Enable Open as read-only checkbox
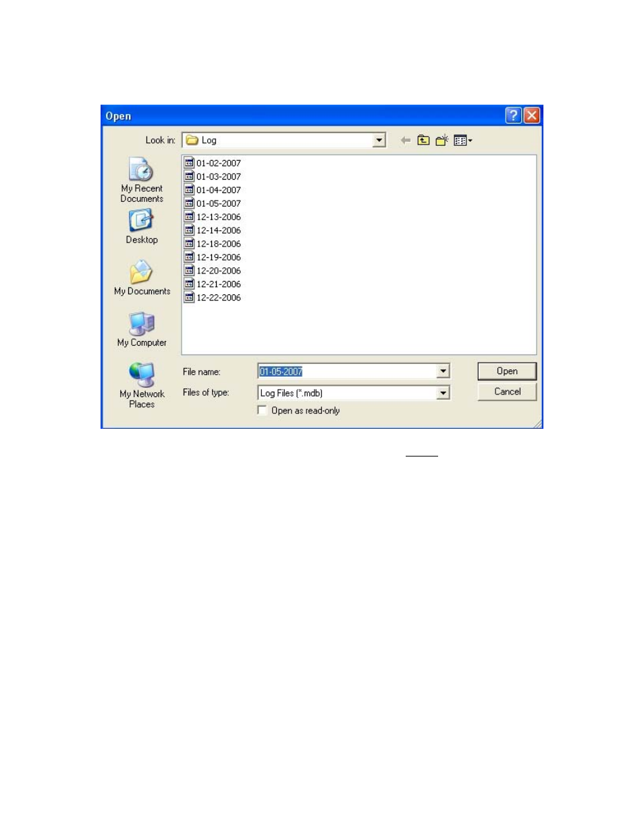This screenshot has width=644, height=834. tap(262, 411)
